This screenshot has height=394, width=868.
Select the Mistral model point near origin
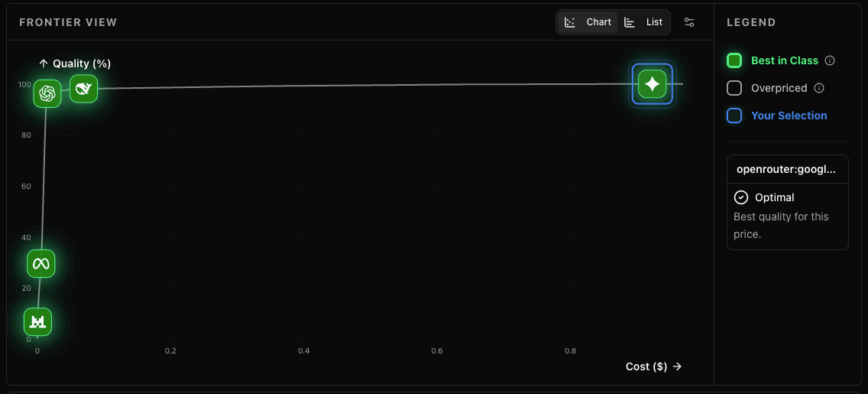click(x=37, y=321)
